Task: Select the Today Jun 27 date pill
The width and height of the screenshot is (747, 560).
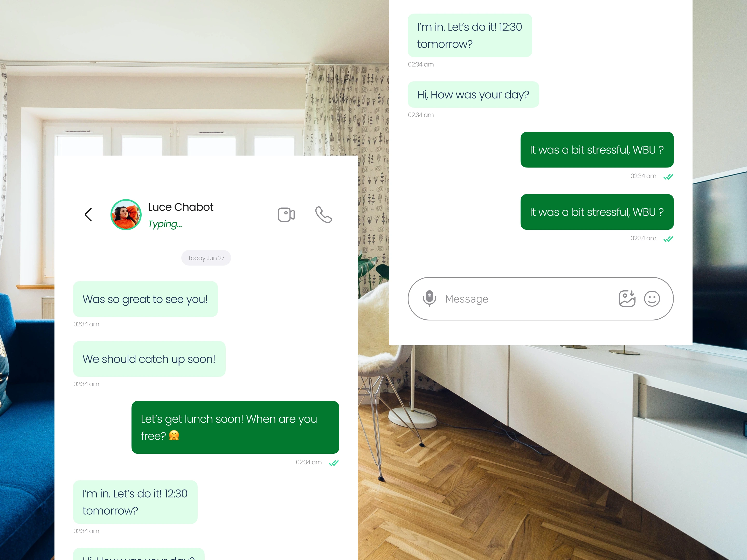Action: [x=206, y=258]
